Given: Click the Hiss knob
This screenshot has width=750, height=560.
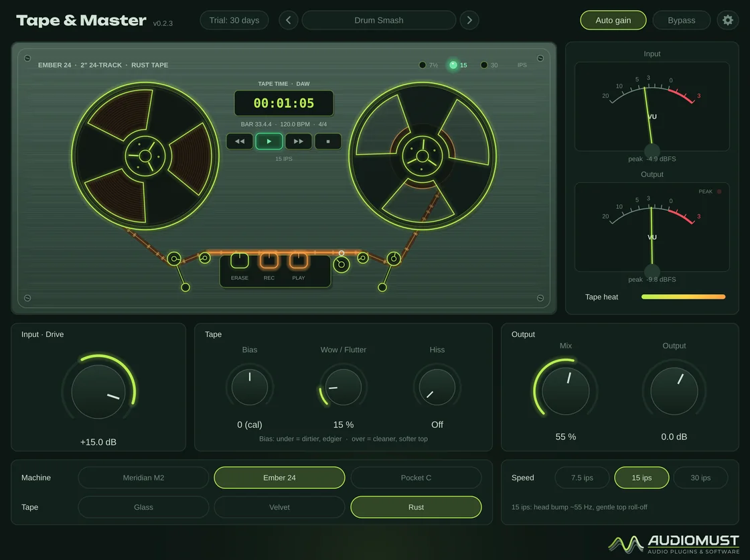Looking at the screenshot, I should pos(437,387).
